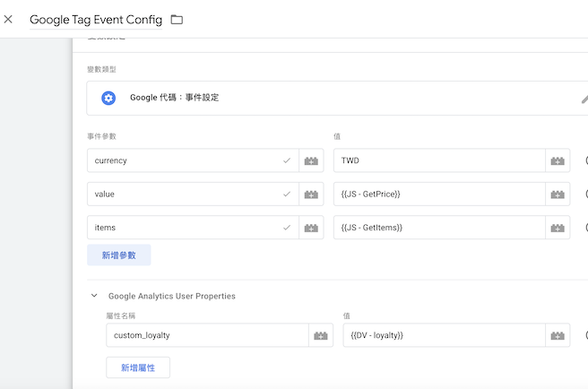Close the Google Tag Event Config panel

[8, 19]
